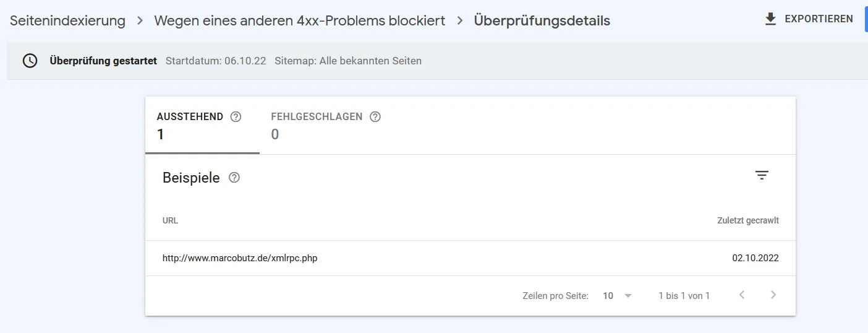Screen dimensions: 868x333
Task: Switch to the FEHLGESCHLAGEN tab
Action: pos(326,126)
